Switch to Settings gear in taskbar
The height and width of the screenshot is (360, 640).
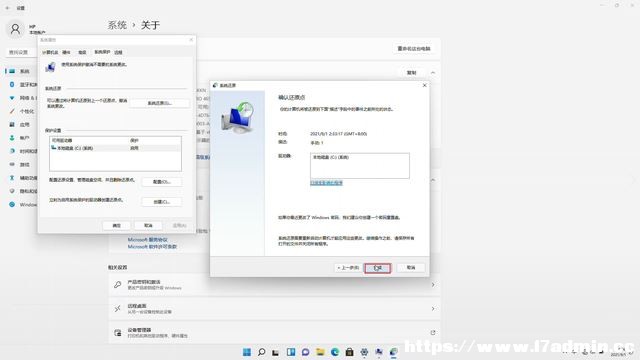click(364, 352)
